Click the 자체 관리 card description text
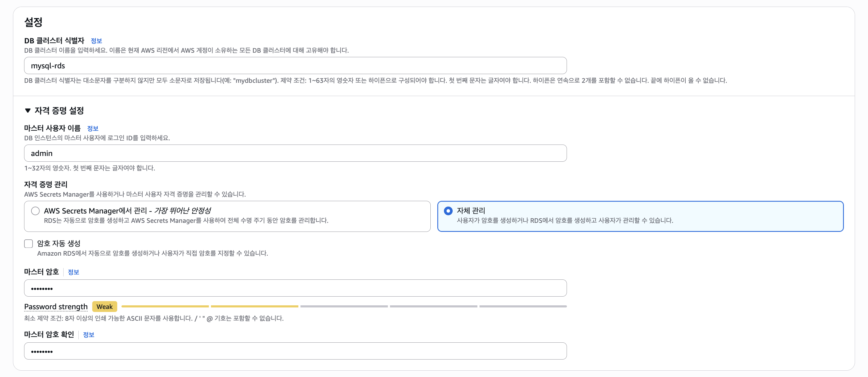This screenshot has height=377, width=868. pos(565,220)
